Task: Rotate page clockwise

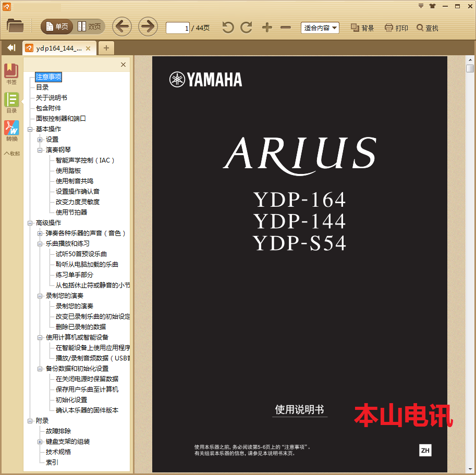Action: (246, 28)
